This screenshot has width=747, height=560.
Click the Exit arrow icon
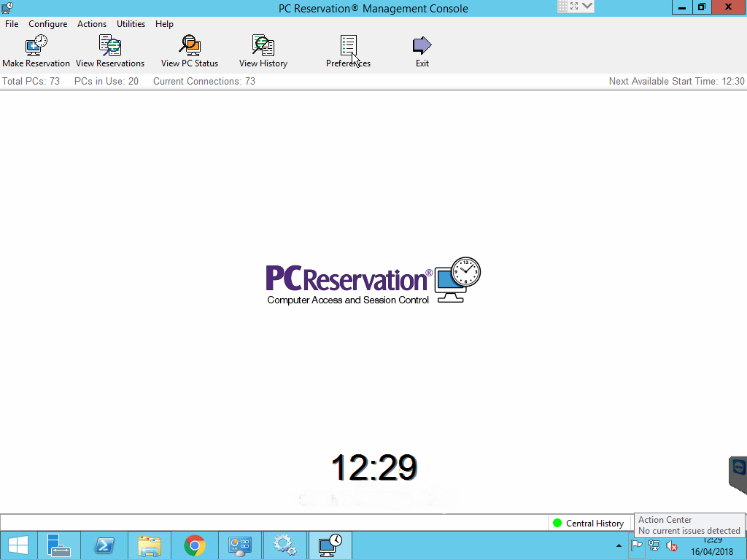422,46
